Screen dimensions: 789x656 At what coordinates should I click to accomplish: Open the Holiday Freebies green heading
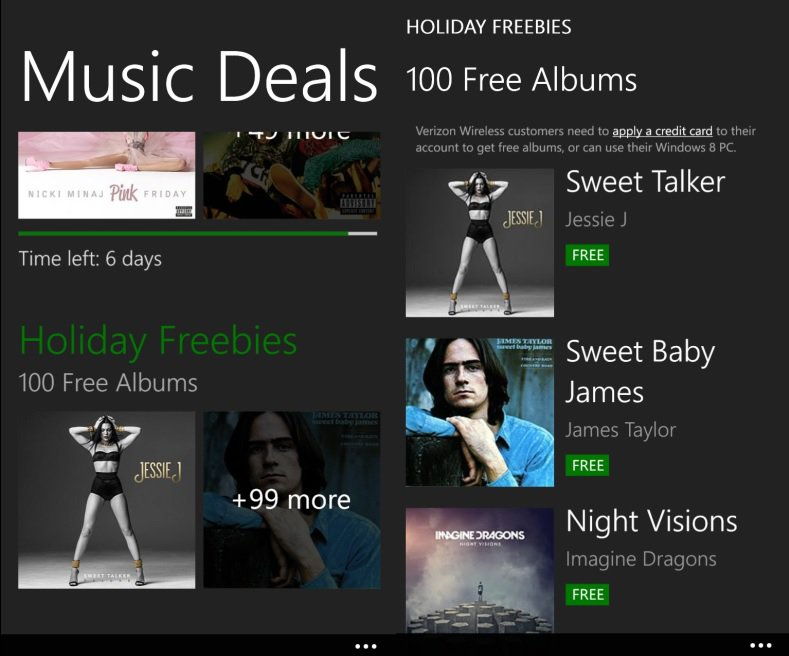coord(158,342)
